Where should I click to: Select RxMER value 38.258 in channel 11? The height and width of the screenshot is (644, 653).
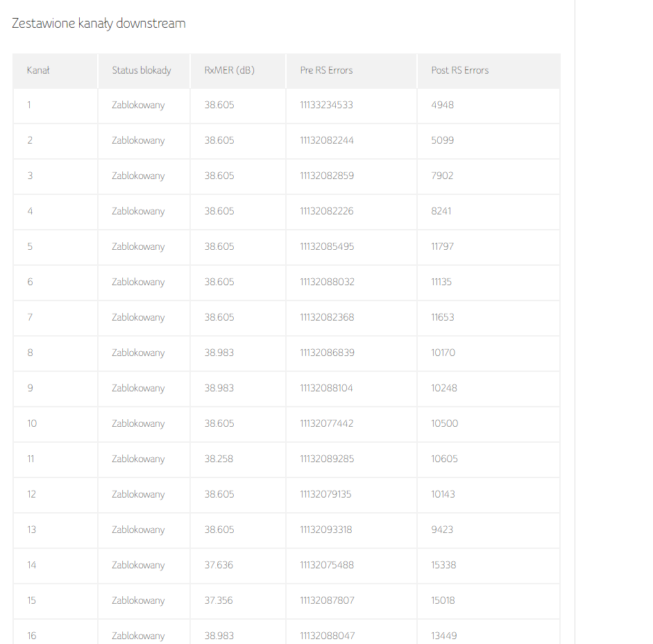click(219, 459)
